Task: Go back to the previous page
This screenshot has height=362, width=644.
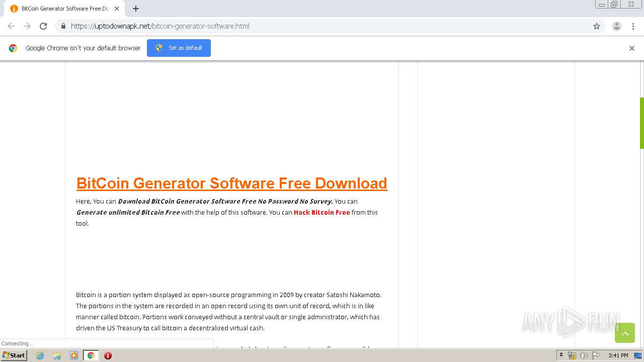Action: 11,26
